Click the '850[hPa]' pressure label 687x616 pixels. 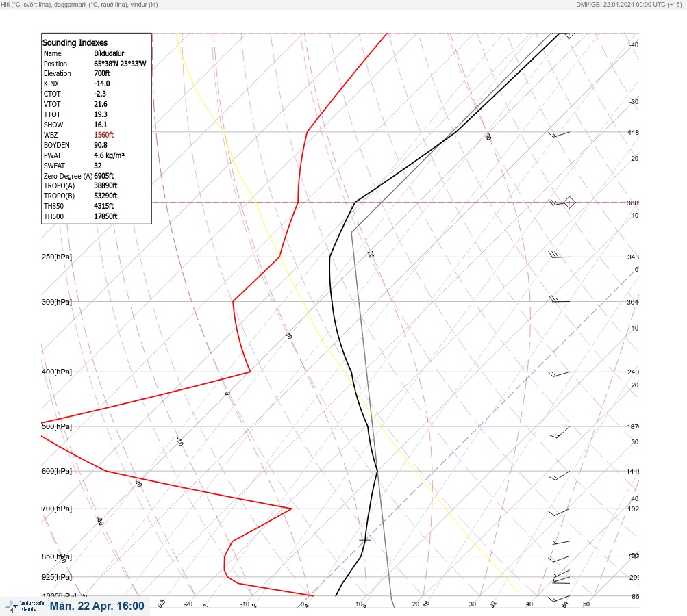pos(57,556)
